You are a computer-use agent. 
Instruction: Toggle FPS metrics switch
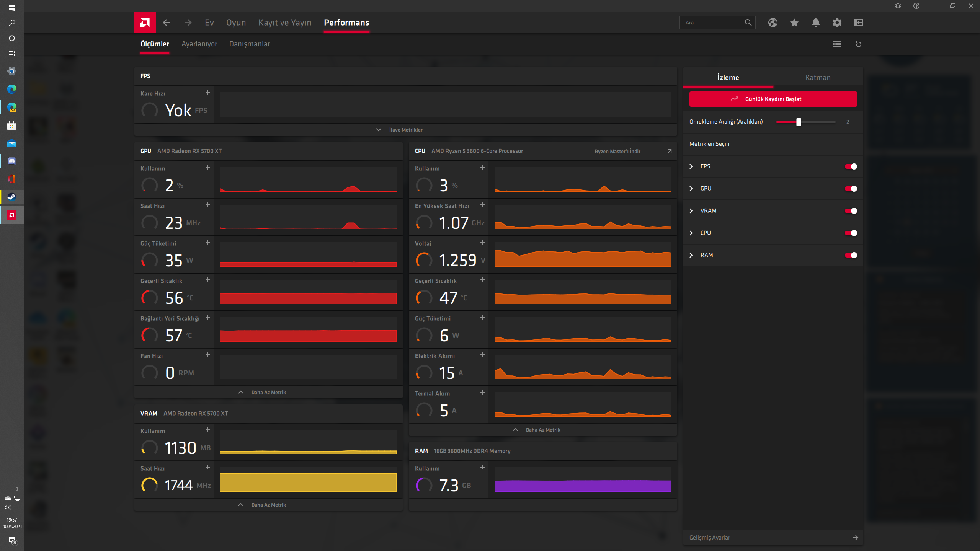point(851,166)
